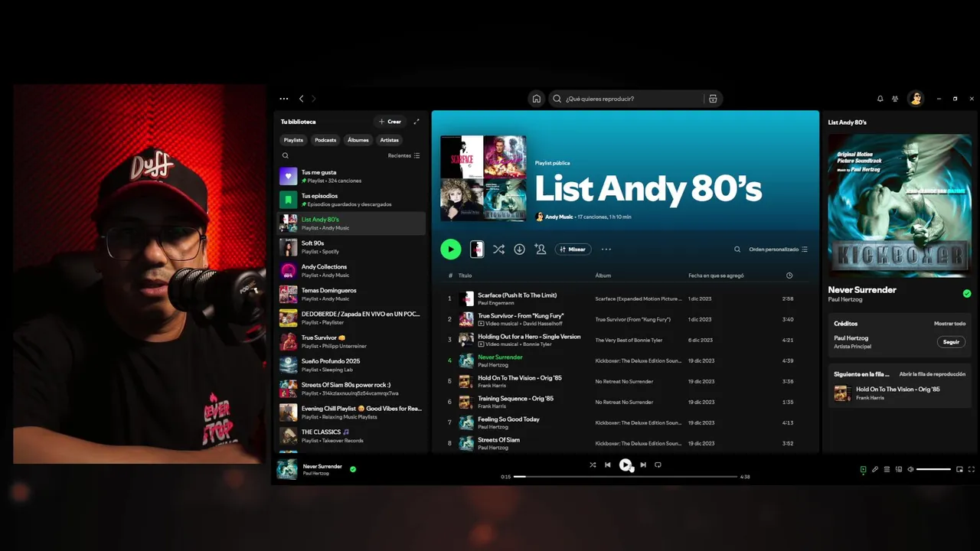This screenshot has height=551, width=980.
Task: Skip to the next track
Action: 643,465
